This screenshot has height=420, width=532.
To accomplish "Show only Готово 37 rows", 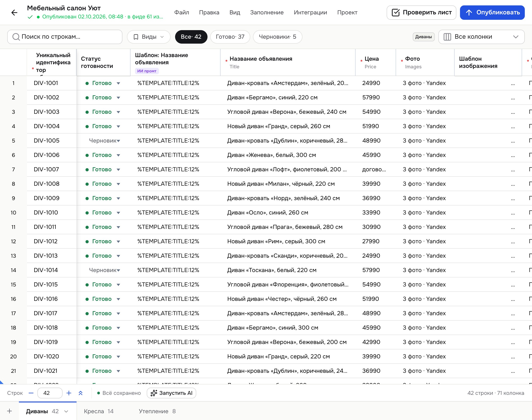I will (230, 37).
